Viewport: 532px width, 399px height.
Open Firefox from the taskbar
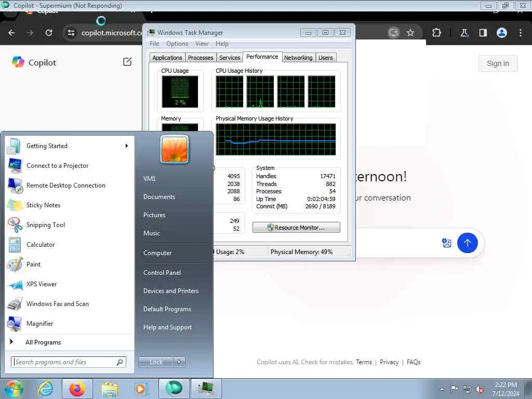point(77,389)
